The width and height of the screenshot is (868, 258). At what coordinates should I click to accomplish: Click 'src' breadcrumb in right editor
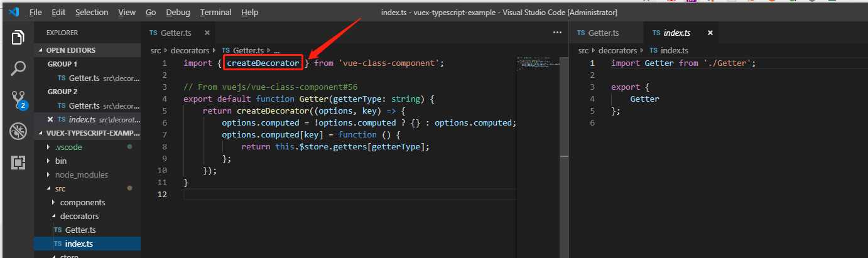pos(583,50)
